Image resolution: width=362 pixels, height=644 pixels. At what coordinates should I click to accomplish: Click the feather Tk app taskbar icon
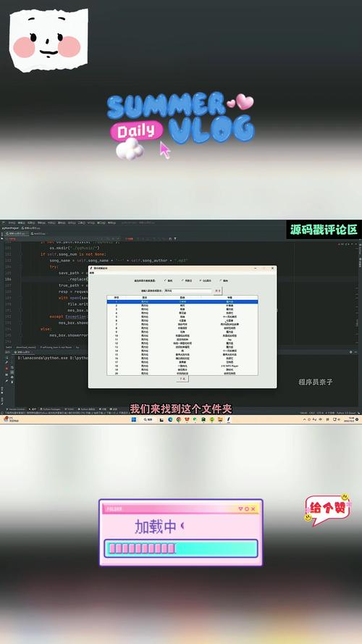pyautogui.click(x=228, y=419)
